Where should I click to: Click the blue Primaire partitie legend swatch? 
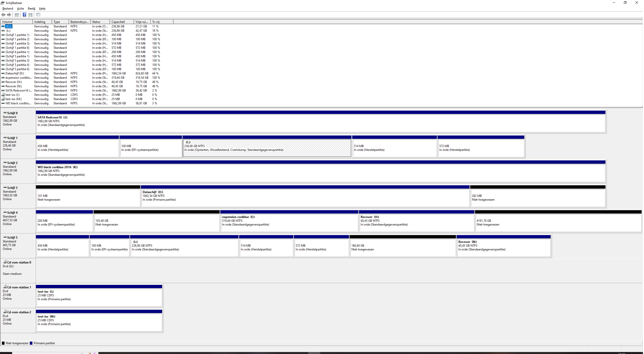pyautogui.click(x=31, y=343)
